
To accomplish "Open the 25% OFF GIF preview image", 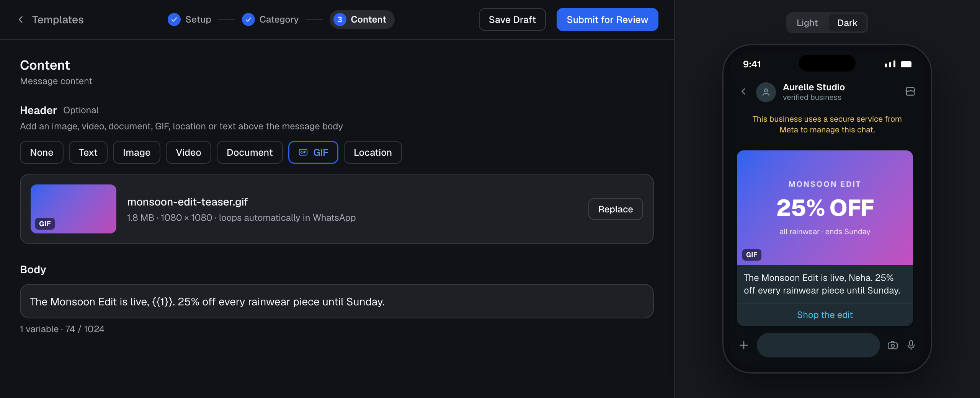I will tap(825, 208).
